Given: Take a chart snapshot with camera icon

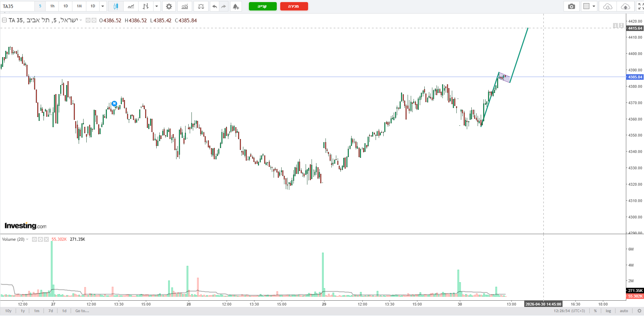Looking at the screenshot, I should [571, 6].
